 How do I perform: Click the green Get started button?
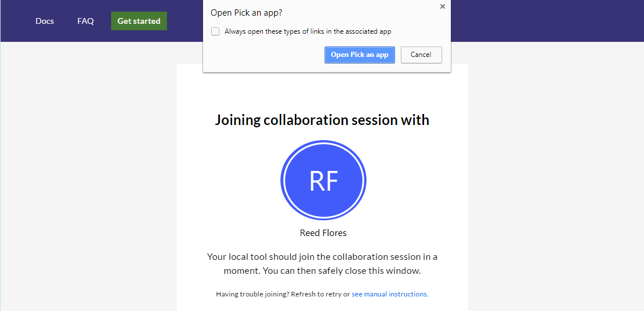(139, 21)
